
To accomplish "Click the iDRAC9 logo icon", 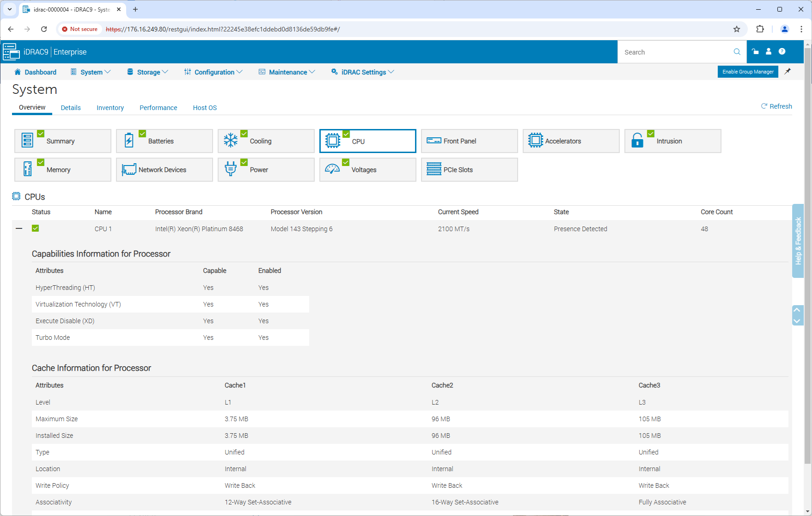I will (x=11, y=52).
